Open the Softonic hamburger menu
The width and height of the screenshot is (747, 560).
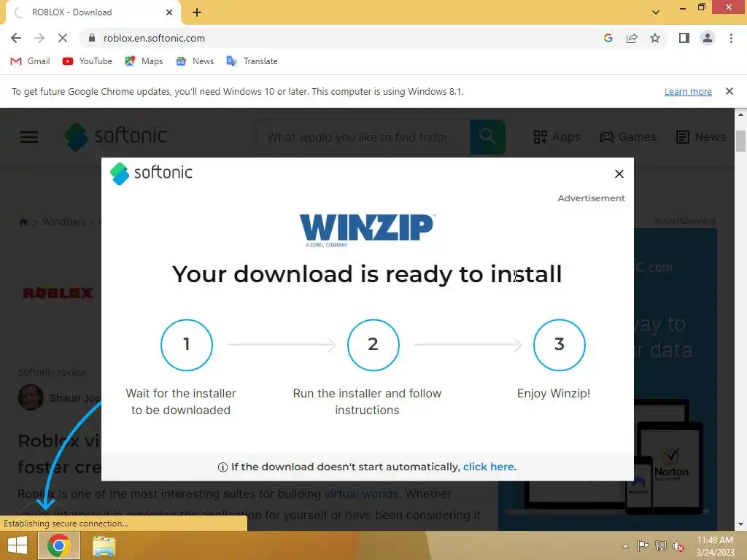pyautogui.click(x=29, y=137)
